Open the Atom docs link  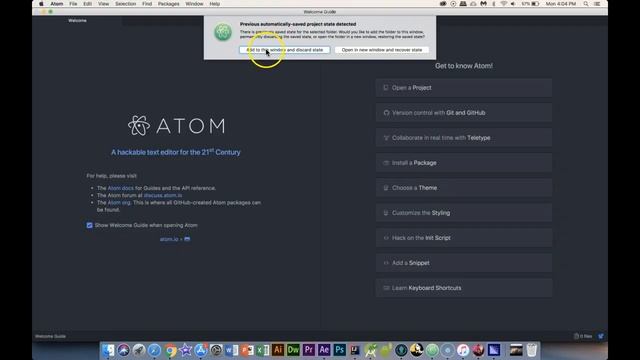pyautogui.click(x=120, y=188)
